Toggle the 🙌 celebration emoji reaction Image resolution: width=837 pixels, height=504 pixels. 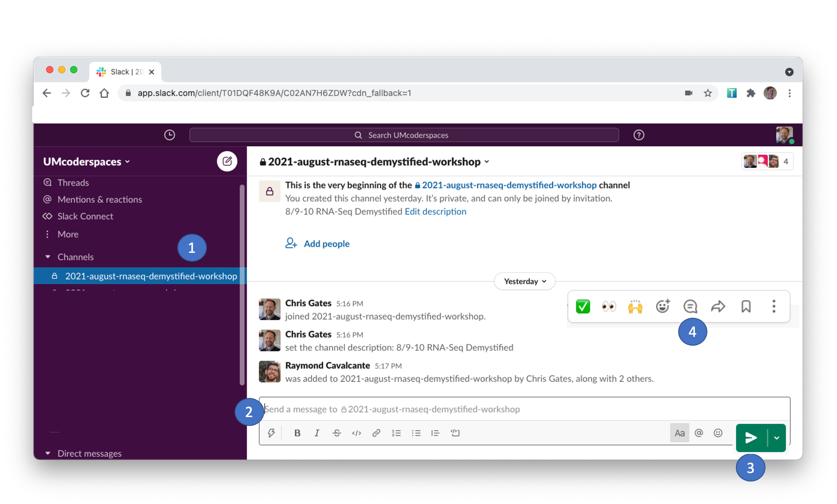(635, 305)
